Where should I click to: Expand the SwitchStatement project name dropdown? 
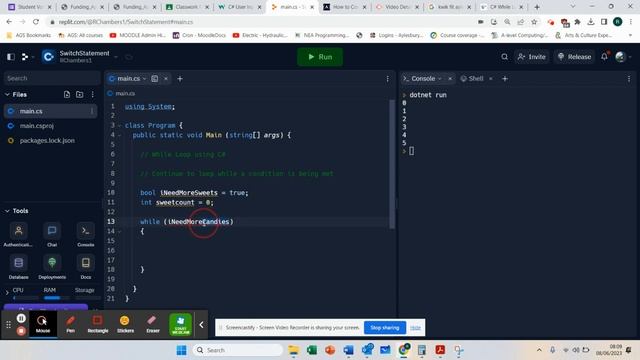click(x=116, y=57)
